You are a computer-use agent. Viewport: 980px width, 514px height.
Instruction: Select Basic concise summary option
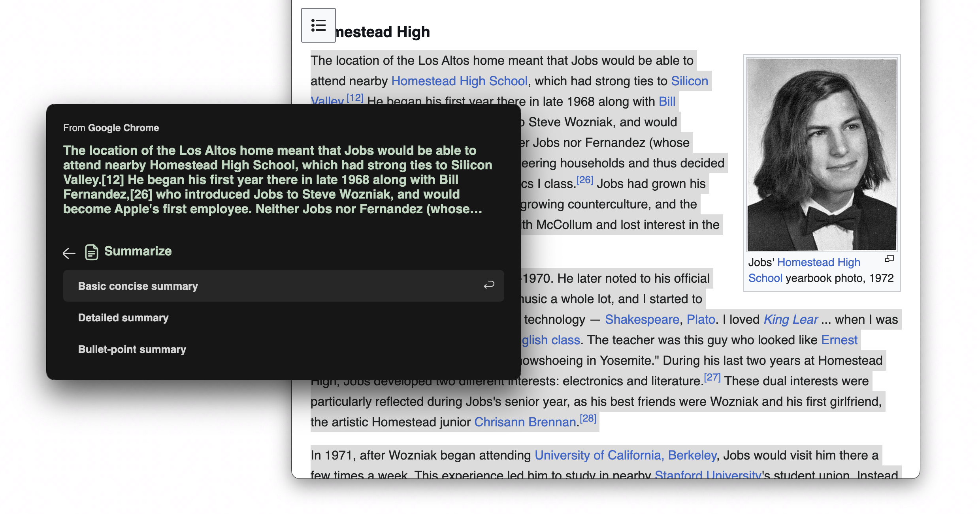click(x=283, y=286)
